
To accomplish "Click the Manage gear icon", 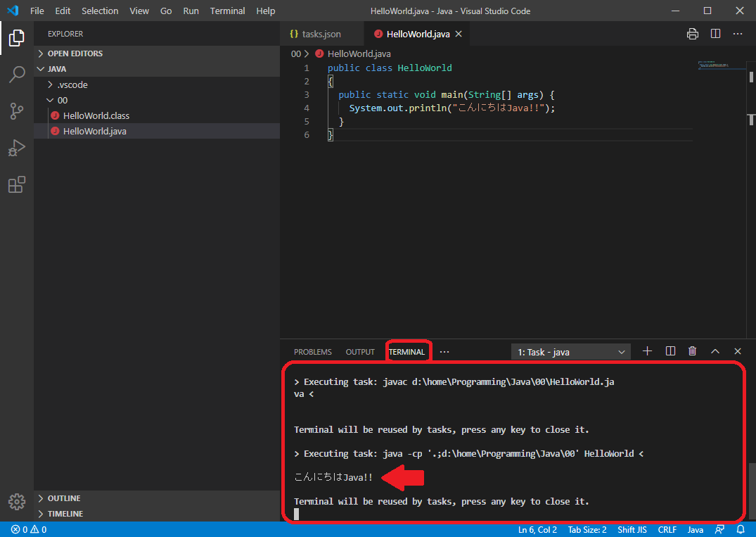I will 17,501.
